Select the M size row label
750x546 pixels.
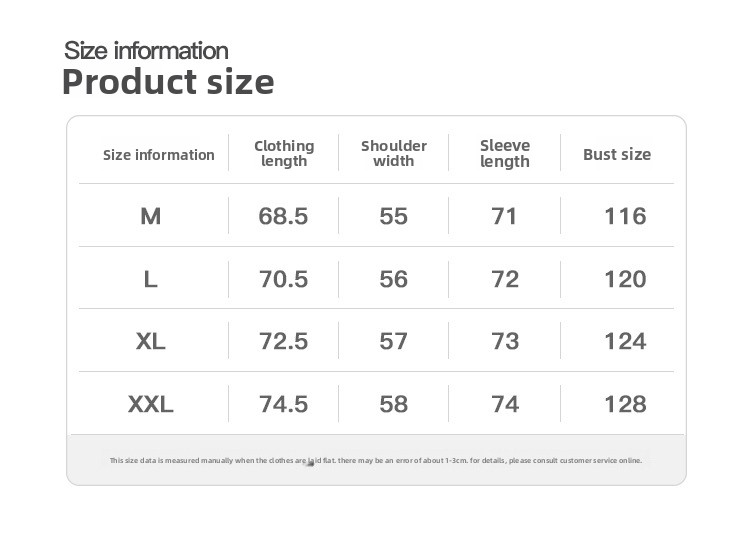click(x=151, y=216)
